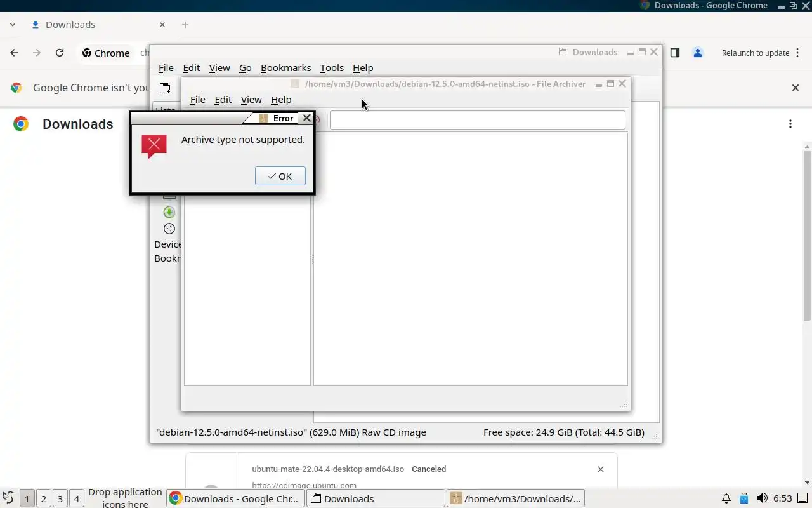Close the Downloads Chrome tab
Viewport: 812px width, 508px height.
click(162, 25)
